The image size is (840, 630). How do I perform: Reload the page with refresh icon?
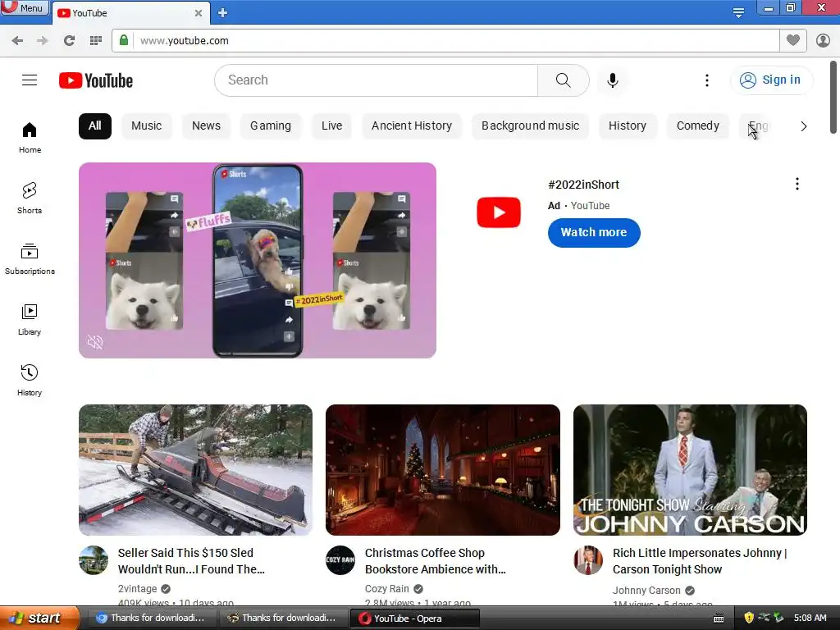69,41
